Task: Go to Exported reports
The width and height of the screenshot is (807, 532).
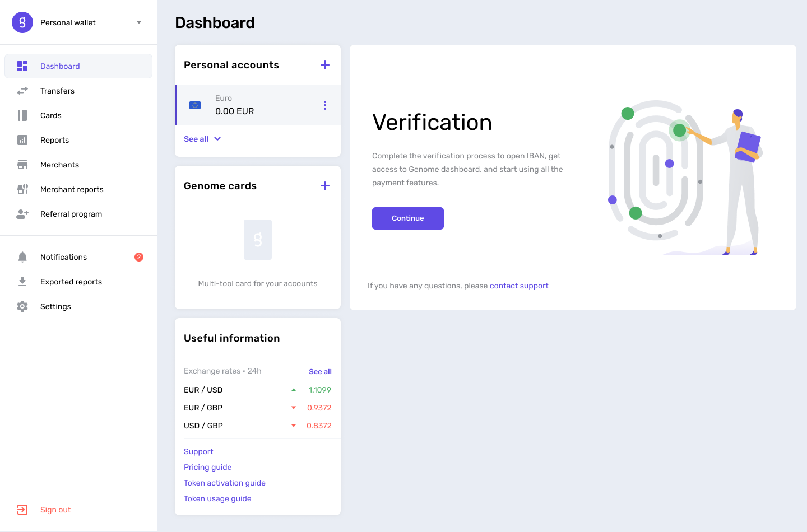Action: tap(78, 282)
